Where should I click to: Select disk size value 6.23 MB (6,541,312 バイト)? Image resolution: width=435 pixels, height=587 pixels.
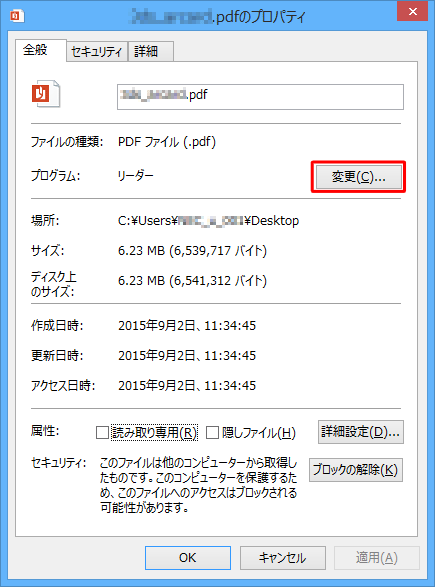tap(192, 280)
